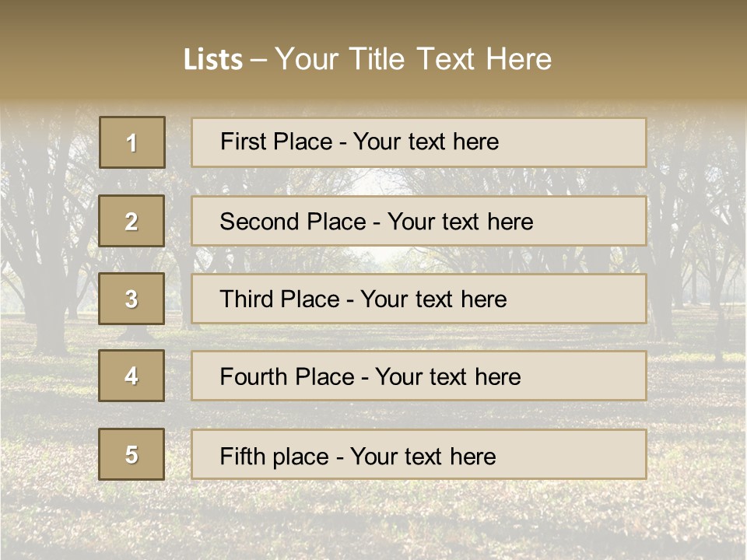Click 'Your text here' in First Place row
The width and height of the screenshot is (747, 560).
click(426, 142)
